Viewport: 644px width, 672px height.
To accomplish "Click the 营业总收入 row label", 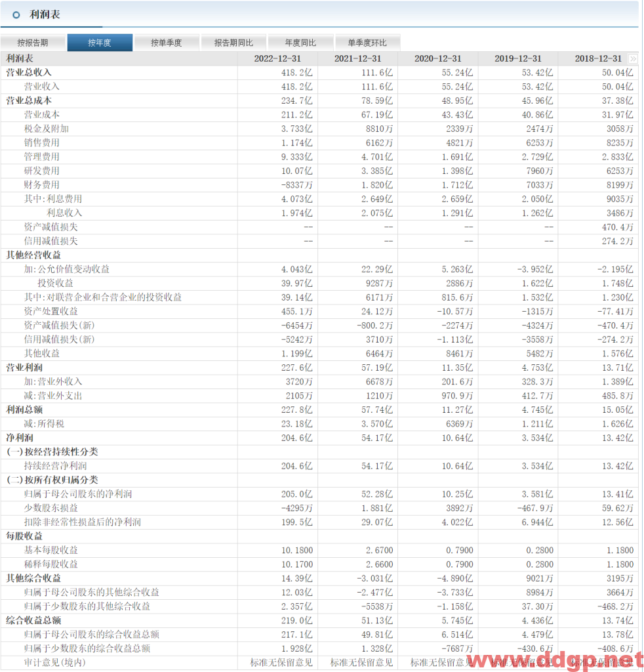I will coord(29,72).
